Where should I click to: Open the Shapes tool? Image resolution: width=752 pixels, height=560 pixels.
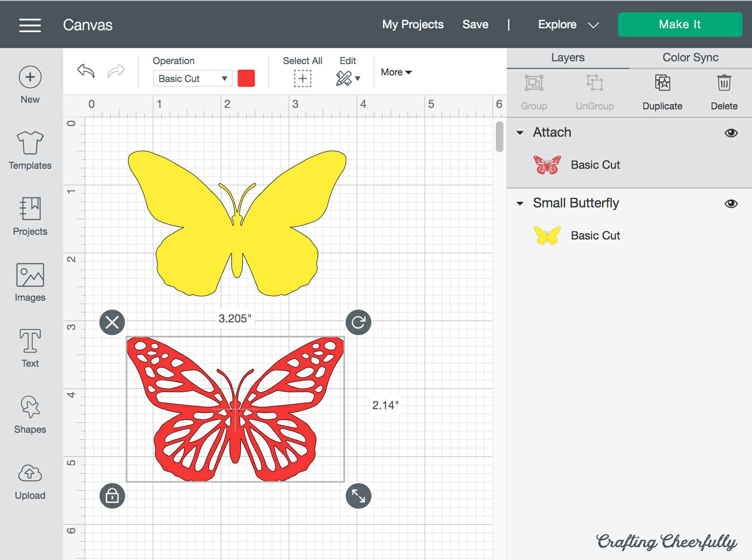[x=30, y=407]
